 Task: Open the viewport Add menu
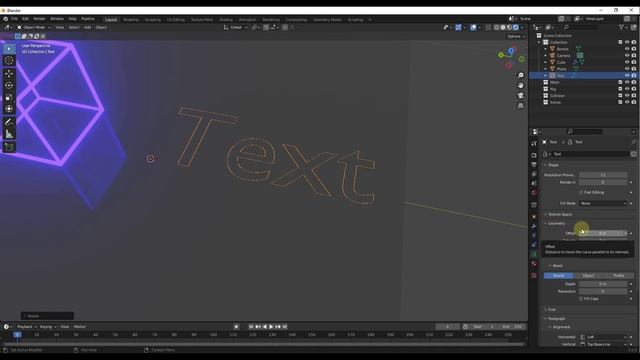click(x=87, y=27)
